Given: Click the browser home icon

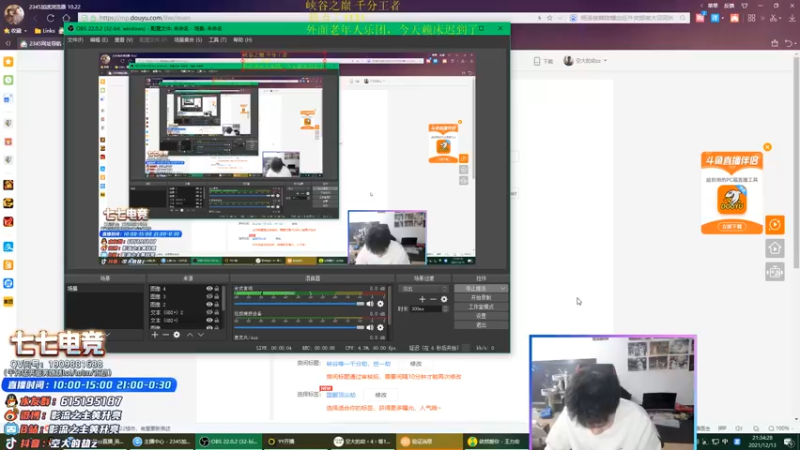Looking at the screenshot, I should 66,18.
